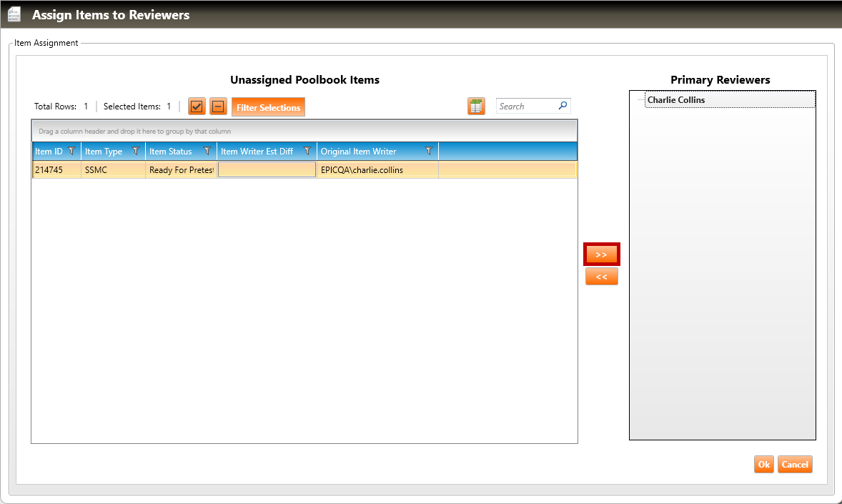Click the deselect all minus icon
Image resolution: width=842 pixels, height=504 pixels.
point(218,107)
